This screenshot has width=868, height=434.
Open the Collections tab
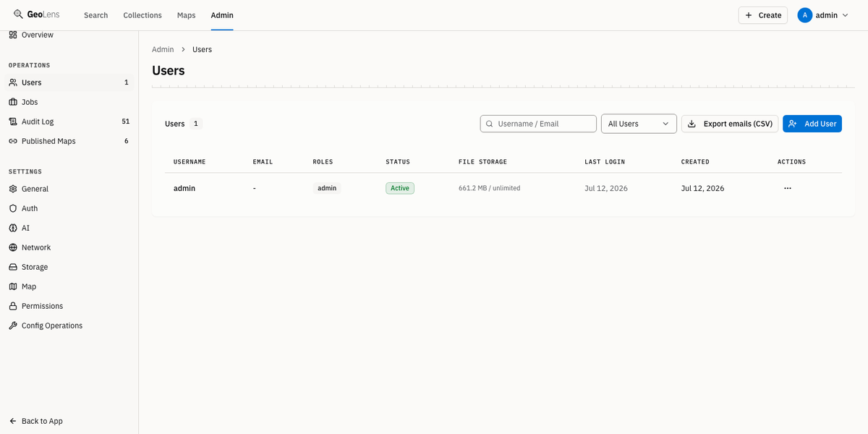142,15
